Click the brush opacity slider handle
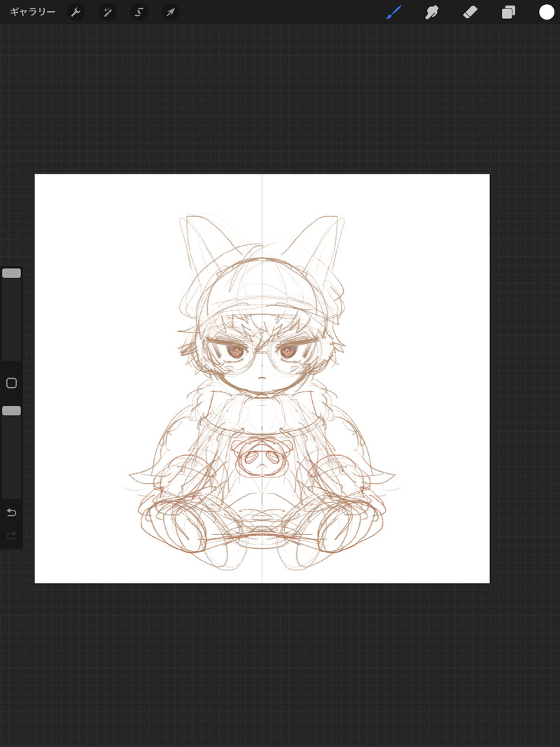The height and width of the screenshot is (747, 560). click(x=11, y=411)
